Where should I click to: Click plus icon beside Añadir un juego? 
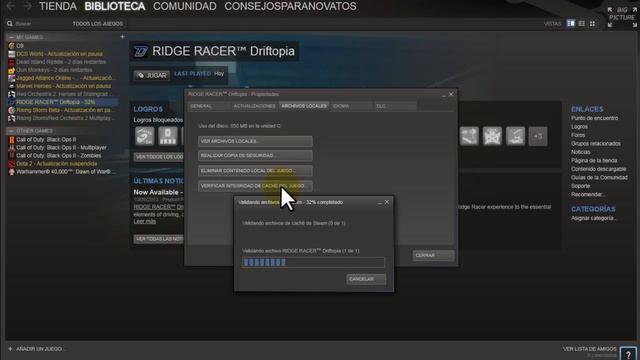(10, 349)
